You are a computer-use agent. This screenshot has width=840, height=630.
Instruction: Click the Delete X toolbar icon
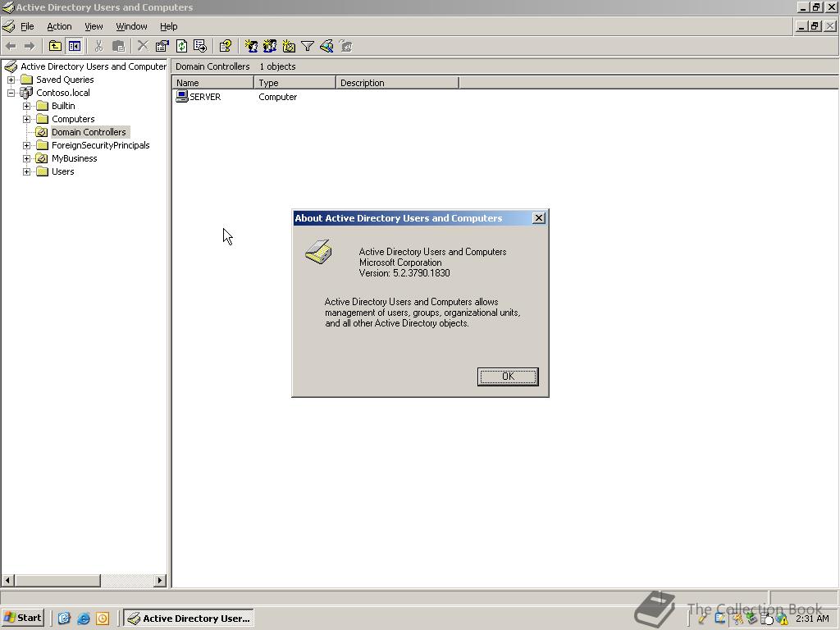143,47
